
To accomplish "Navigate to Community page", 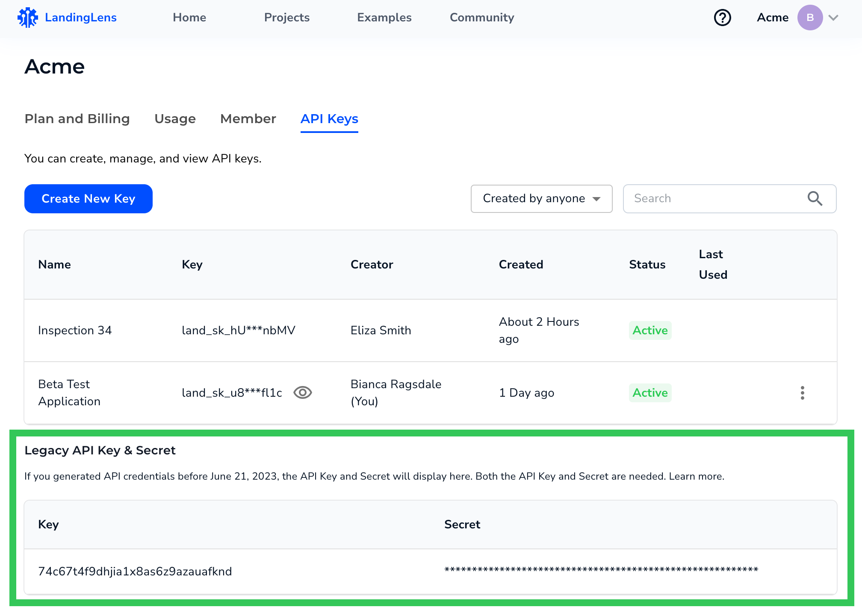I will click(x=482, y=18).
